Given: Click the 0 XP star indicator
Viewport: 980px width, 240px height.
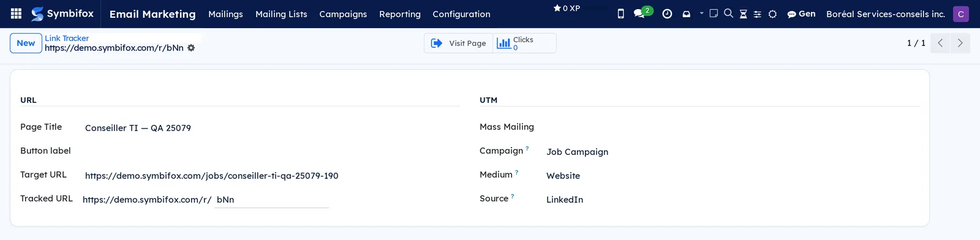Looking at the screenshot, I should 567,9.
